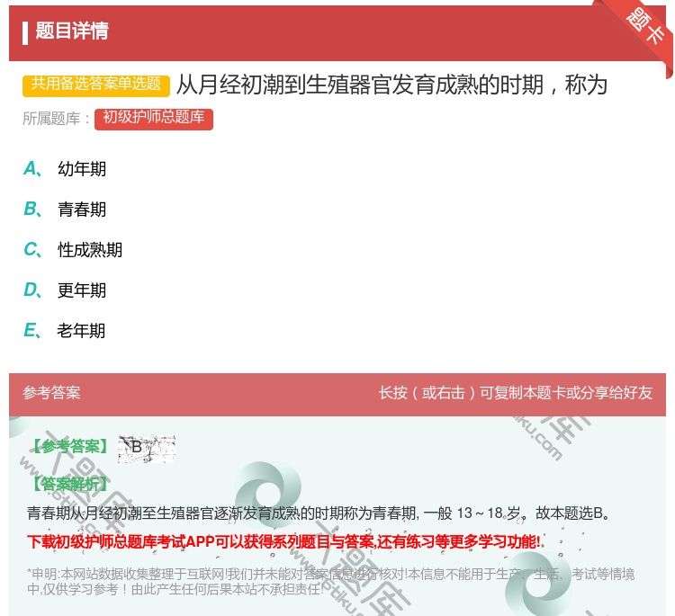This screenshot has height=616, width=675.
Task: Click the answer image showing B
Action: 147,448
